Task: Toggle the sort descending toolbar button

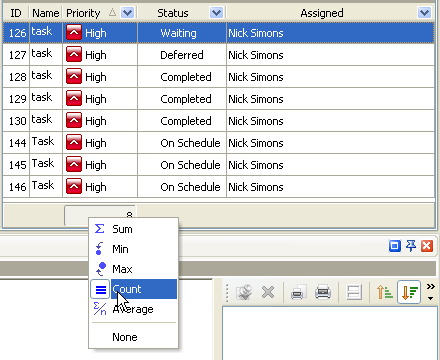Action: click(x=409, y=292)
